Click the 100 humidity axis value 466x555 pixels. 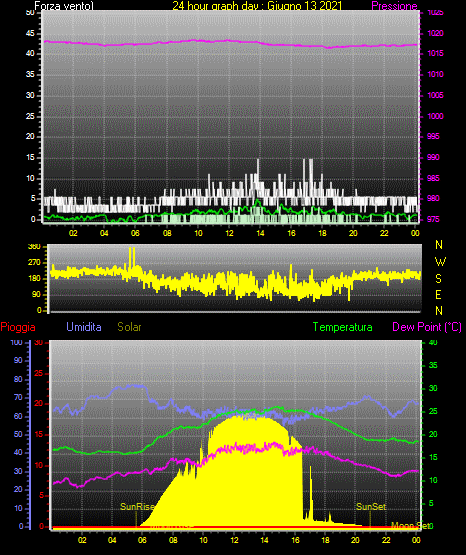[x=16, y=342]
